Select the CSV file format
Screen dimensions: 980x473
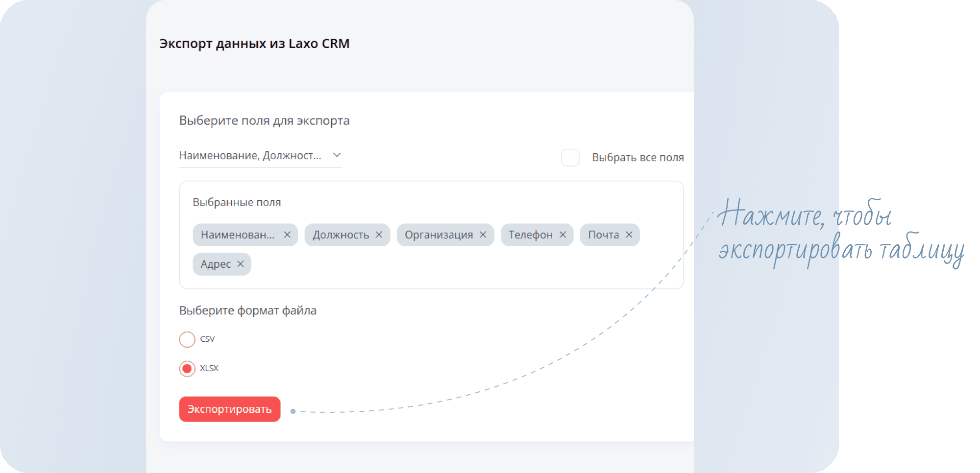[187, 339]
